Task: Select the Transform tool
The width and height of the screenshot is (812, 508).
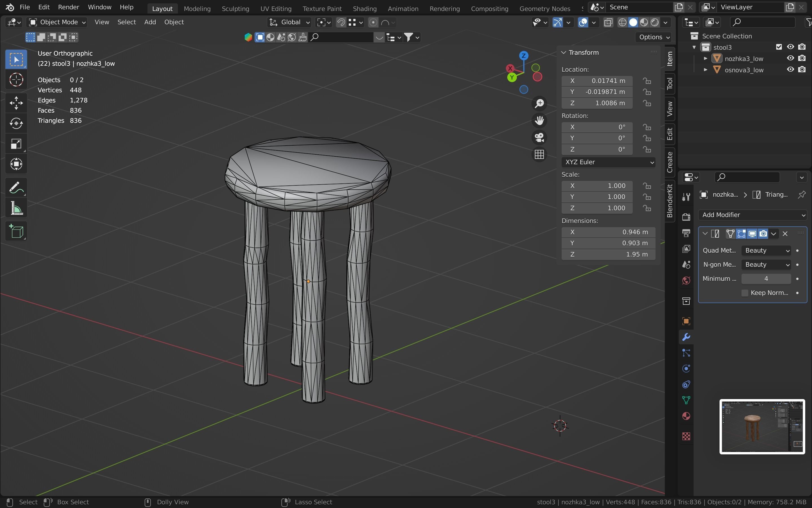Action: point(16,164)
